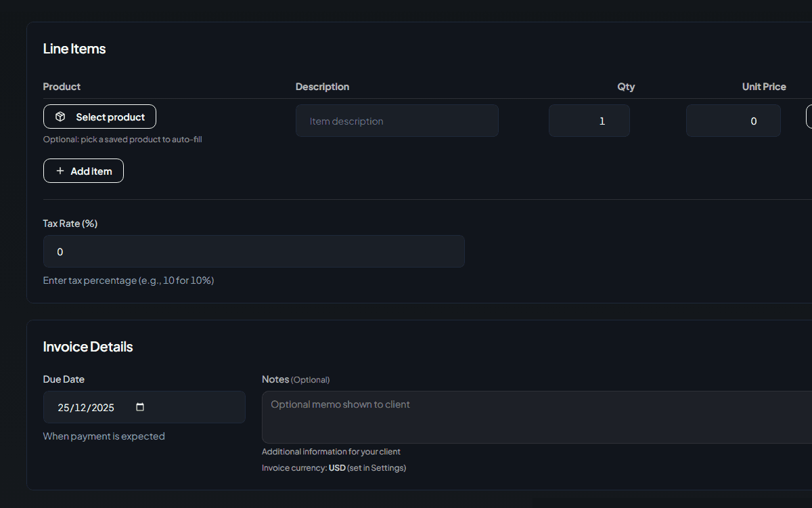
Task: Click the Add item button
Action: click(x=83, y=170)
